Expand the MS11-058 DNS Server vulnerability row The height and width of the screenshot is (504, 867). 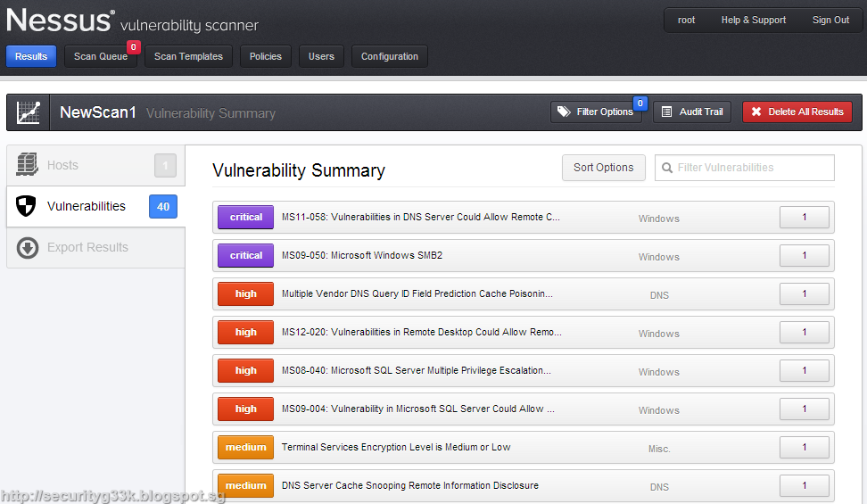pos(421,218)
